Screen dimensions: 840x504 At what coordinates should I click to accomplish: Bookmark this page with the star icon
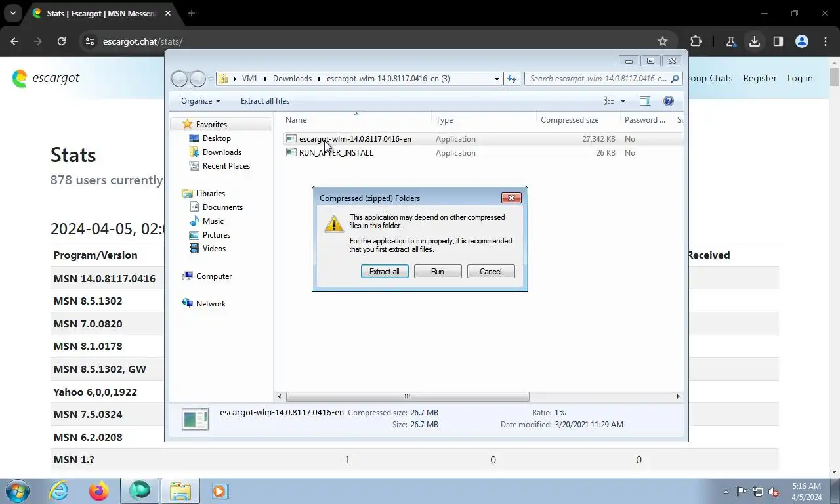point(663,41)
